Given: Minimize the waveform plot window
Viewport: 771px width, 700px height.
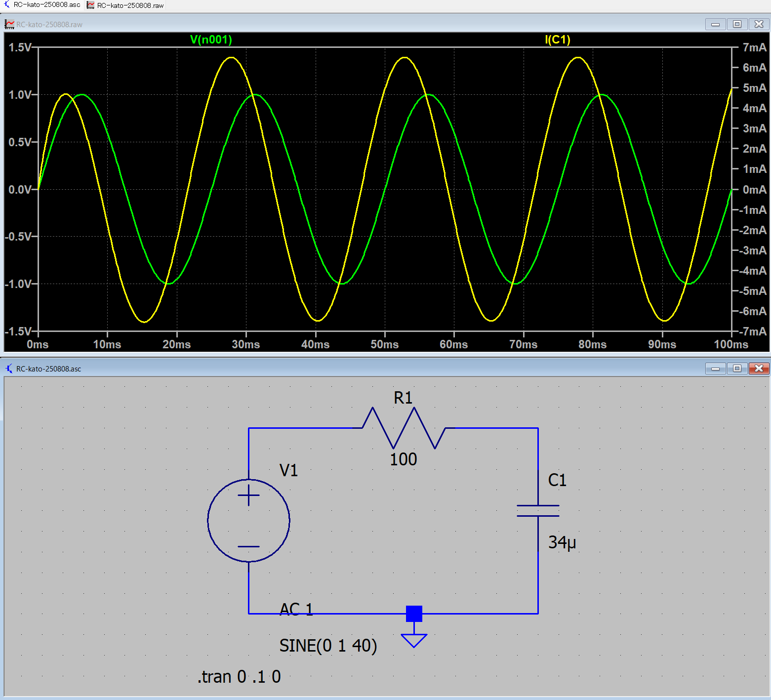Looking at the screenshot, I should [x=715, y=24].
